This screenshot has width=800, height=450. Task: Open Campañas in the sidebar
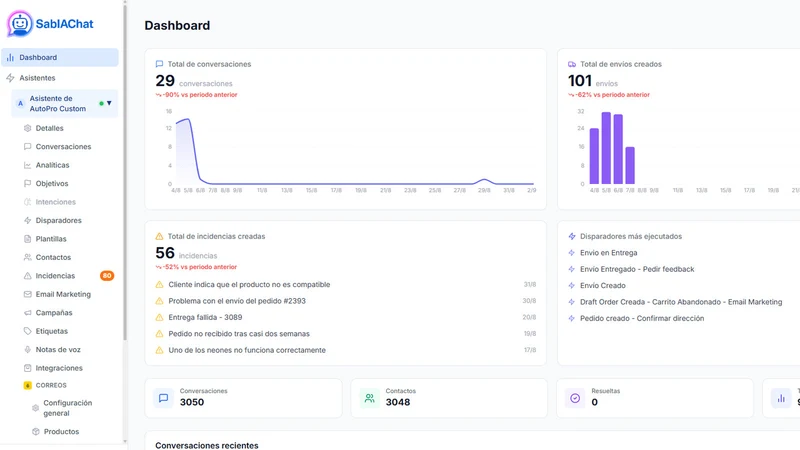tap(54, 312)
